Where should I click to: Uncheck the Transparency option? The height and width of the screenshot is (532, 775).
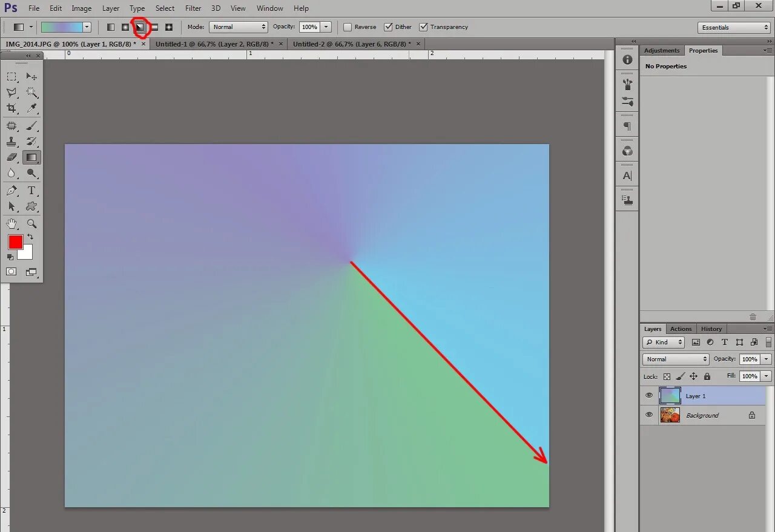click(424, 27)
